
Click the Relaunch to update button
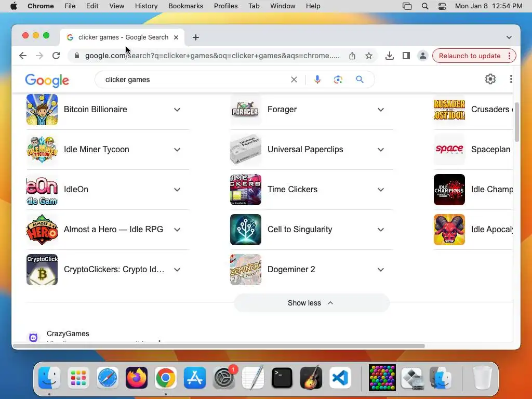click(x=470, y=56)
